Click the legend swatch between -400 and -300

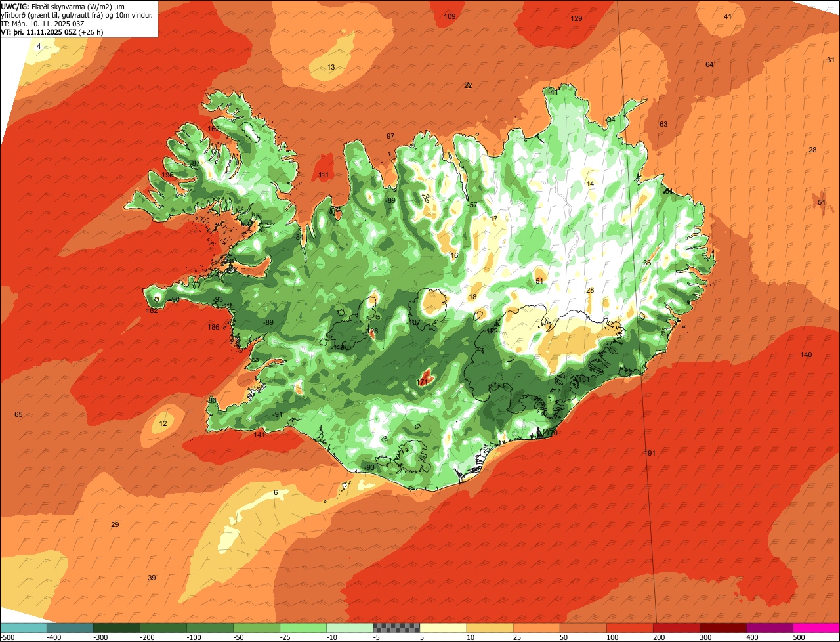(x=70, y=628)
